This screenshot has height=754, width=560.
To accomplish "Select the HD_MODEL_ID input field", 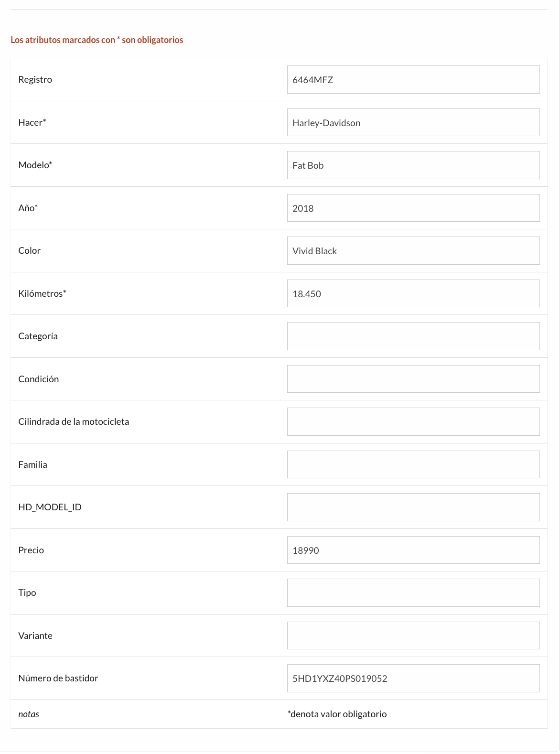I will 413,507.
